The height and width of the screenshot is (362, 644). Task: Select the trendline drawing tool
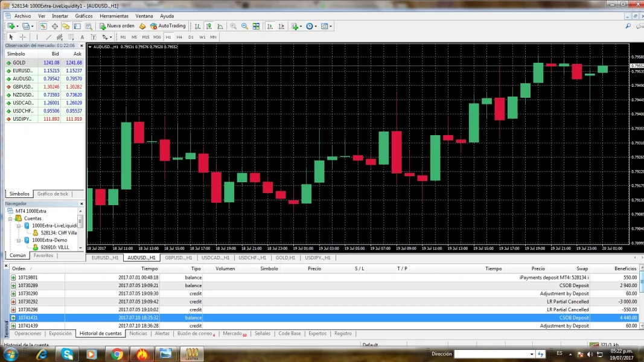click(49, 37)
